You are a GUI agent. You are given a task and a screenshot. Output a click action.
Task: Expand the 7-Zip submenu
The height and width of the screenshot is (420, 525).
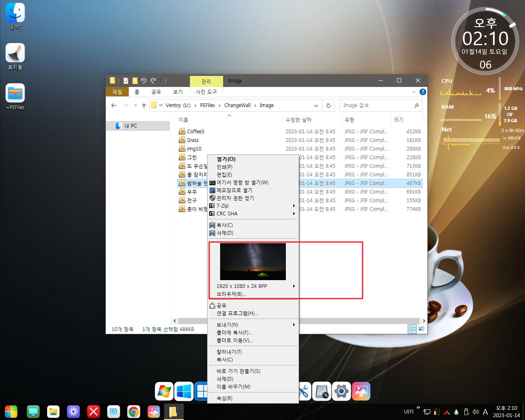coord(253,206)
